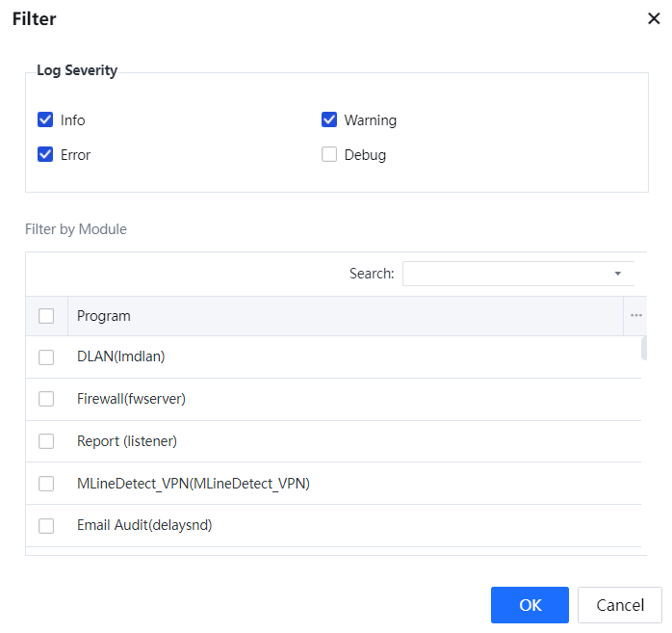Enable the Email Audit(delaysnd) checkbox
Image resolution: width=672 pixels, height=633 pixels.
[46, 526]
